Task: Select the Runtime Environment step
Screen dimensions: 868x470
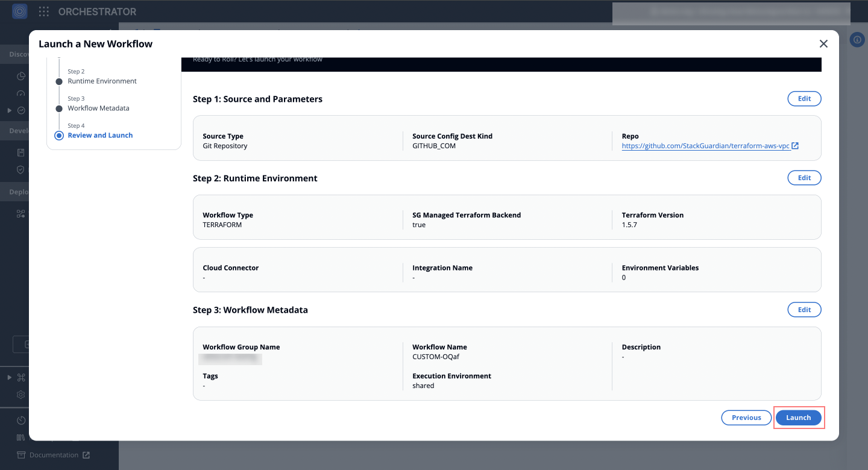Action: click(102, 81)
